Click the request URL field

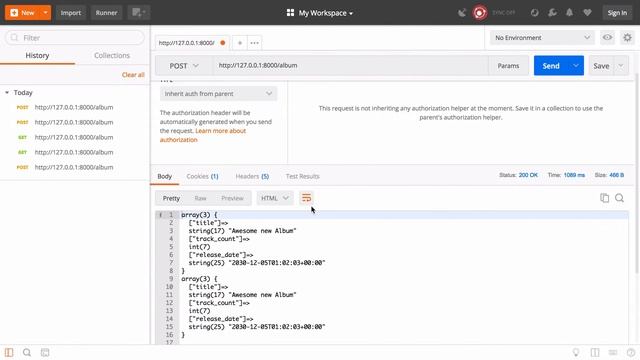[350, 66]
